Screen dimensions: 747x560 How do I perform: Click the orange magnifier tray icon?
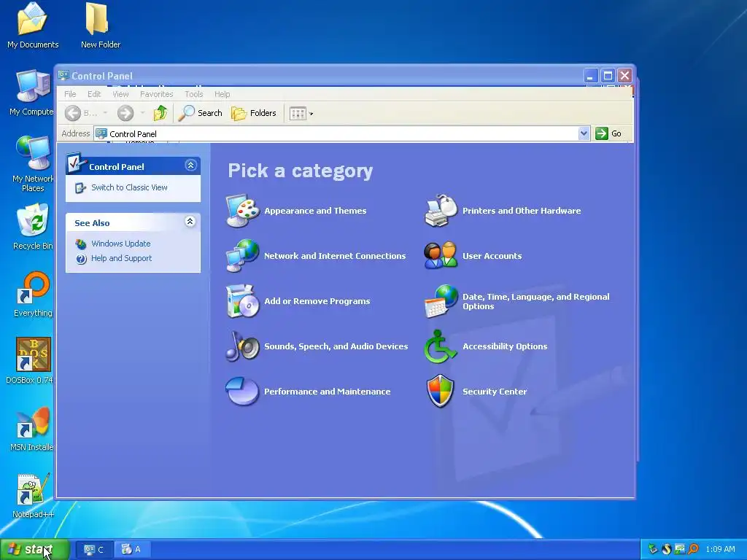[694, 549]
